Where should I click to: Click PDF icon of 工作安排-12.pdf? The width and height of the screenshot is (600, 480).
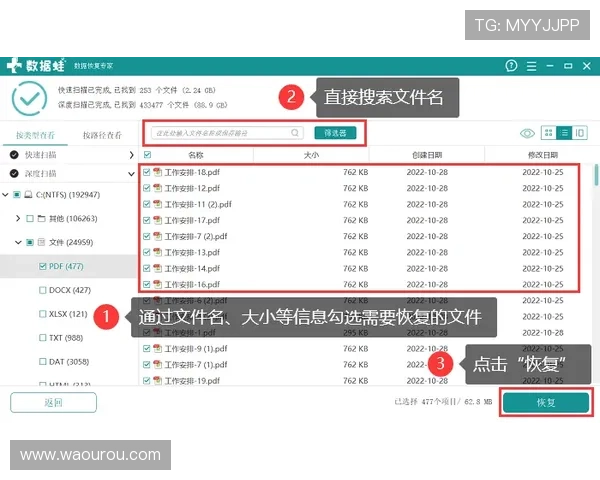tap(157, 188)
